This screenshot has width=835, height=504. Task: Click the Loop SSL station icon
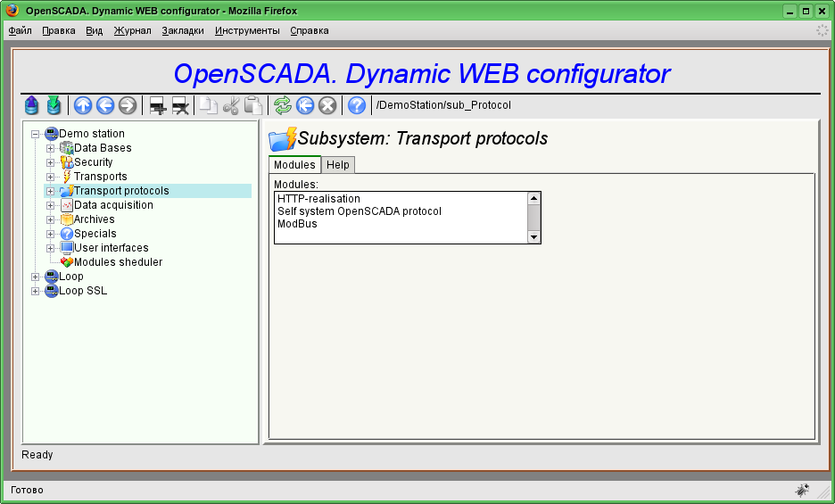(52, 291)
